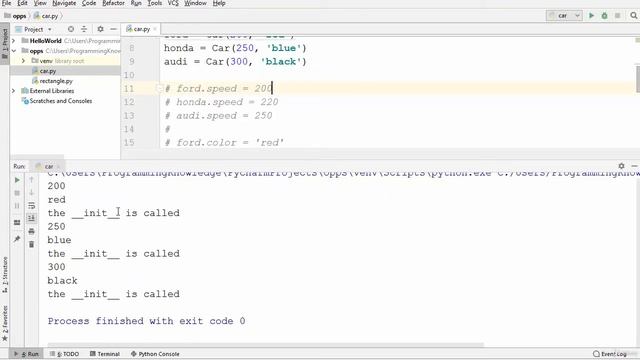The image size is (640, 360).
Task: Expand External Libraries node
Action: point(13,91)
